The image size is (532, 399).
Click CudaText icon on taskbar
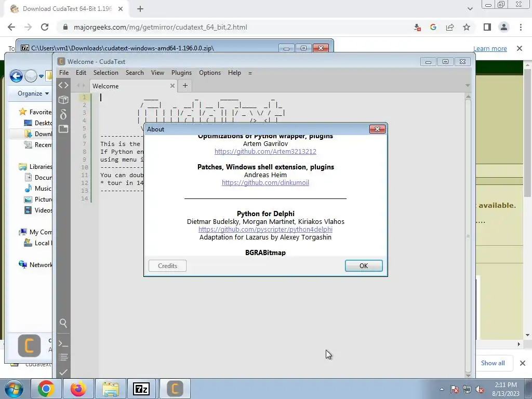click(175, 389)
